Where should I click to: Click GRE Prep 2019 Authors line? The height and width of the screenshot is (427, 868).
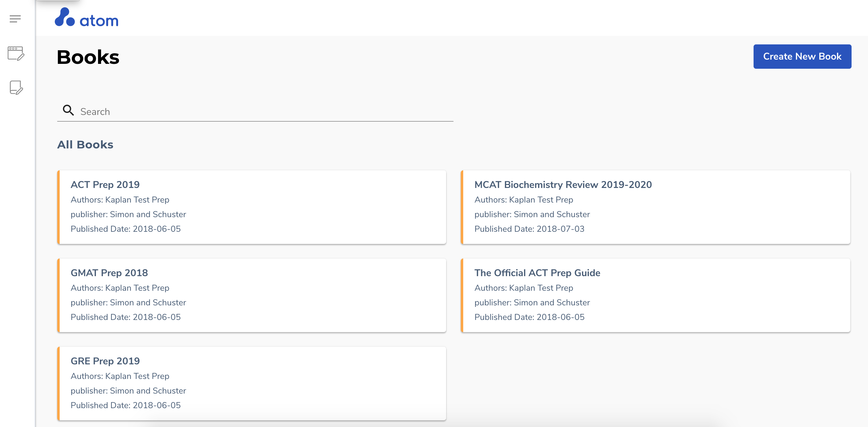click(x=120, y=376)
